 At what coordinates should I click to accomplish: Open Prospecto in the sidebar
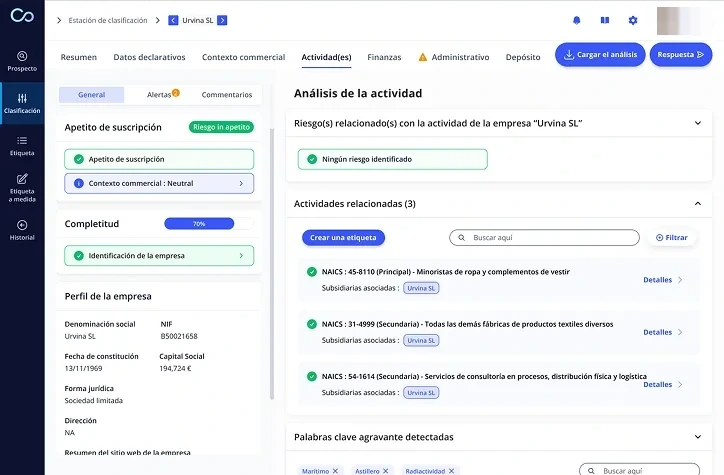22,61
